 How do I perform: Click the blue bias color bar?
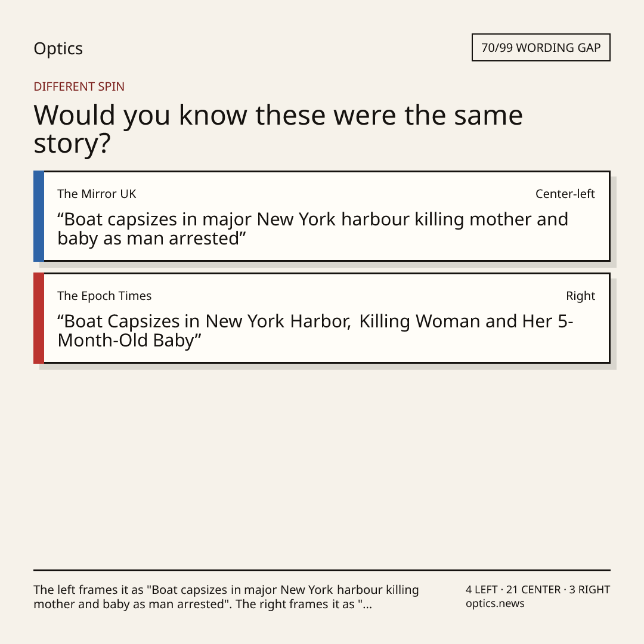pos(39,216)
